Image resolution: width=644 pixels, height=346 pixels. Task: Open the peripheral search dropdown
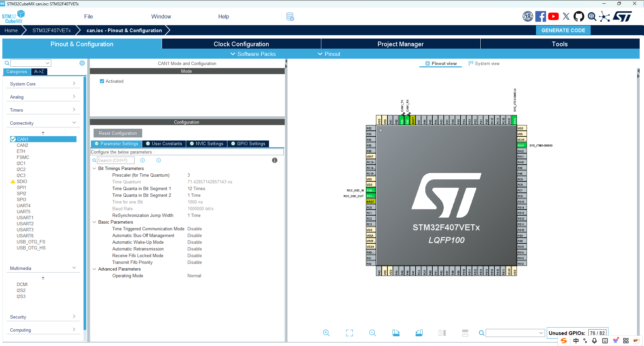point(48,63)
